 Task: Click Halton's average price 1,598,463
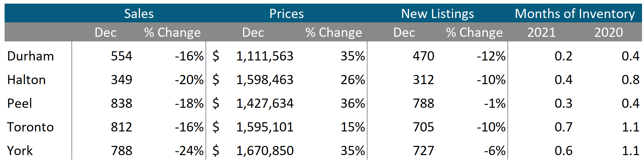(x=264, y=80)
